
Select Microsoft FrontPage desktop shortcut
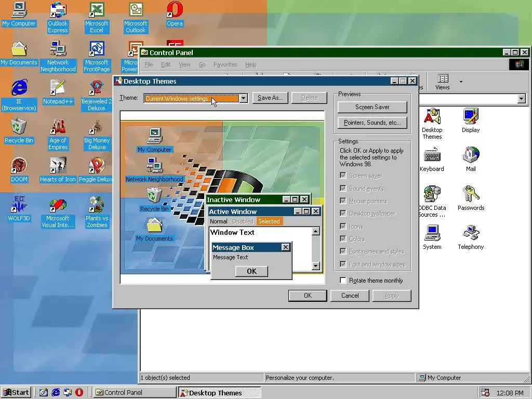coord(97,56)
